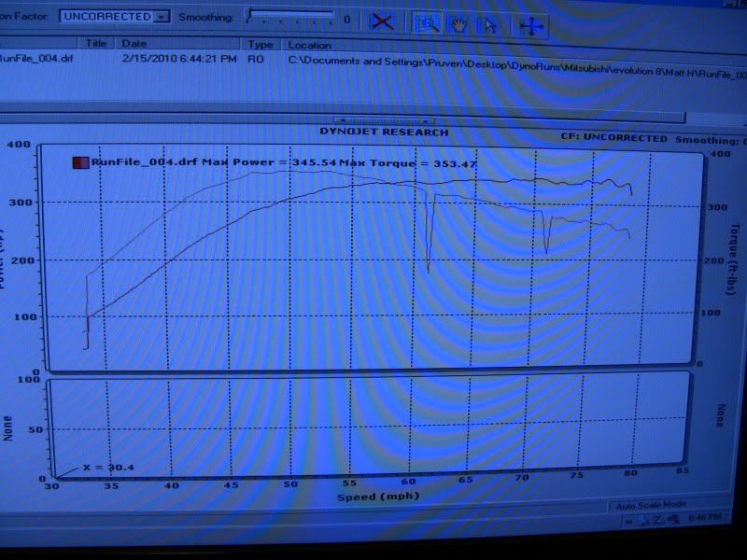Viewport: 747px width, 560px height.
Task: Activate the hand pan tool
Action: 458,23
